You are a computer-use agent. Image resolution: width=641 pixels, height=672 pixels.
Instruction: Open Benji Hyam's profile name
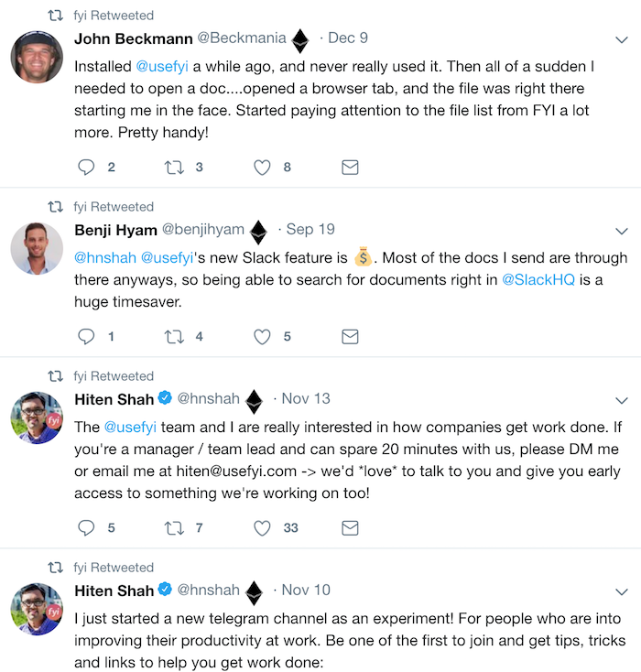(115, 230)
